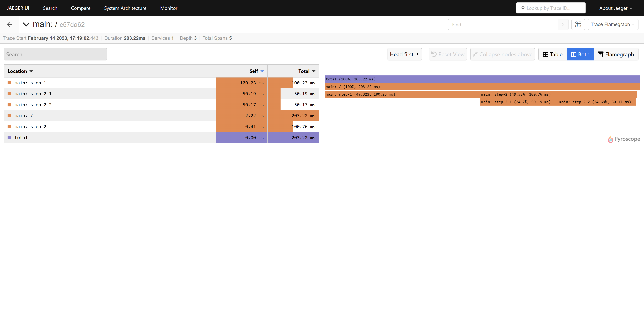Click the 0.41 ms Self cell

[x=241, y=126]
